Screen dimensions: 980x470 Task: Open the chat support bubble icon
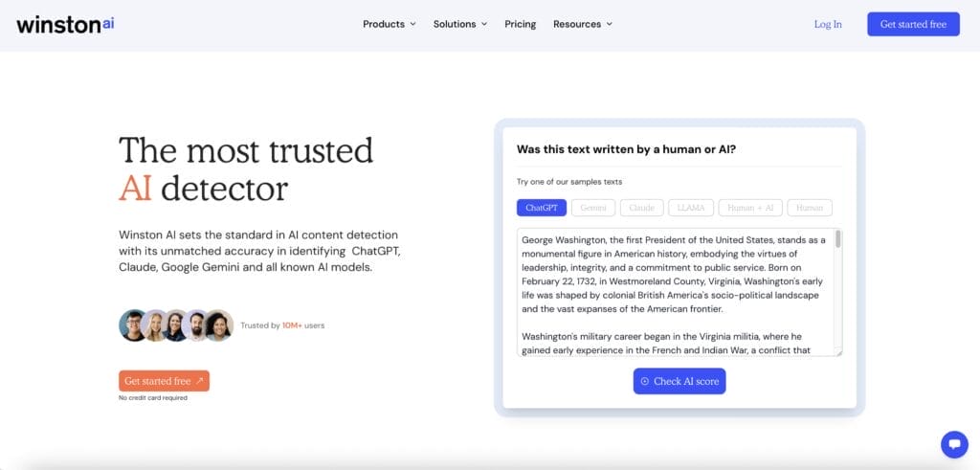[x=954, y=444]
